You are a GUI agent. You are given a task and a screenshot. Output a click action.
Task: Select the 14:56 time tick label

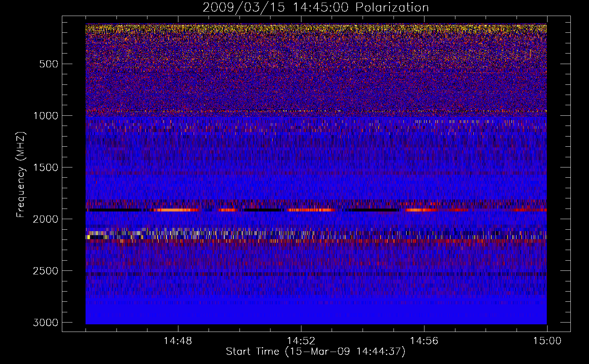click(x=424, y=341)
